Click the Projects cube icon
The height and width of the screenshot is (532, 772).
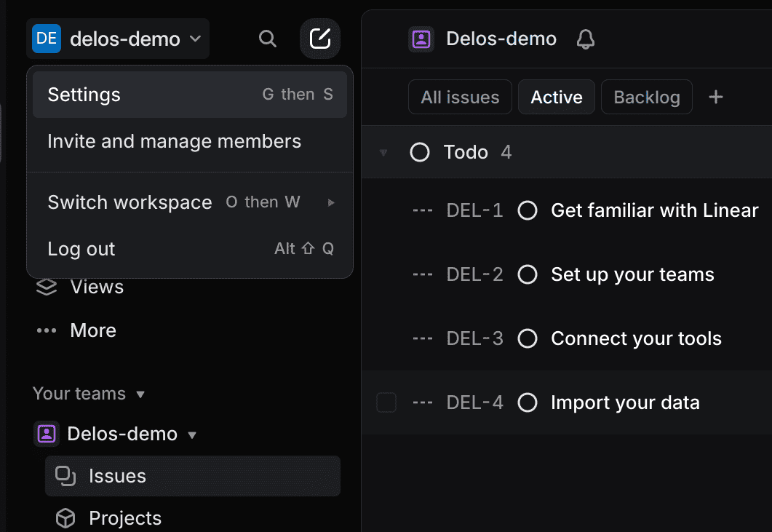pyautogui.click(x=65, y=518)
